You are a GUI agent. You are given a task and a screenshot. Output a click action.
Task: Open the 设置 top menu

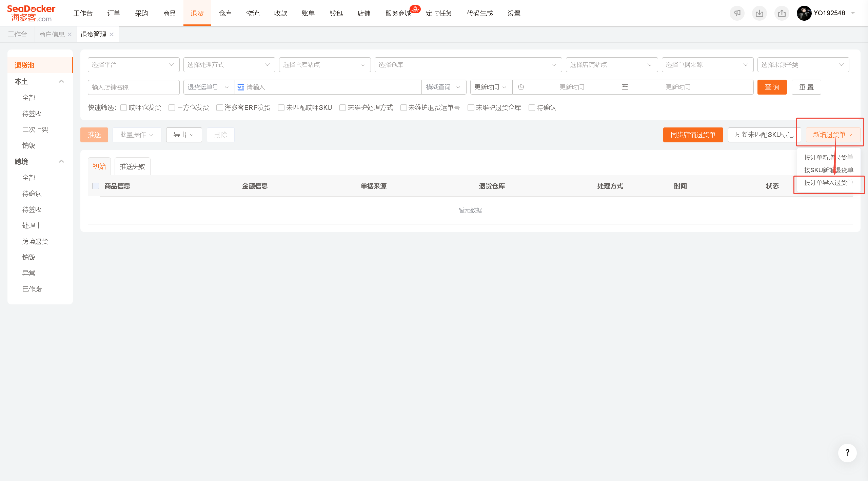coord(514,13)
